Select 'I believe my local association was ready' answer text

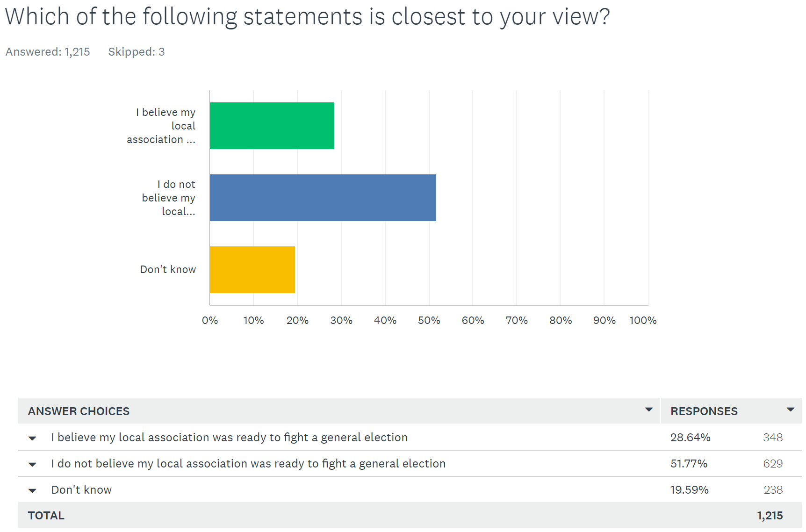[229, 437]
